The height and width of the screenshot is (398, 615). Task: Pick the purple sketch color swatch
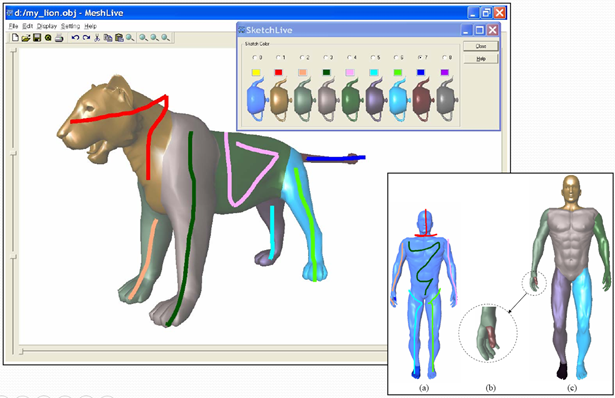[444, 72]
